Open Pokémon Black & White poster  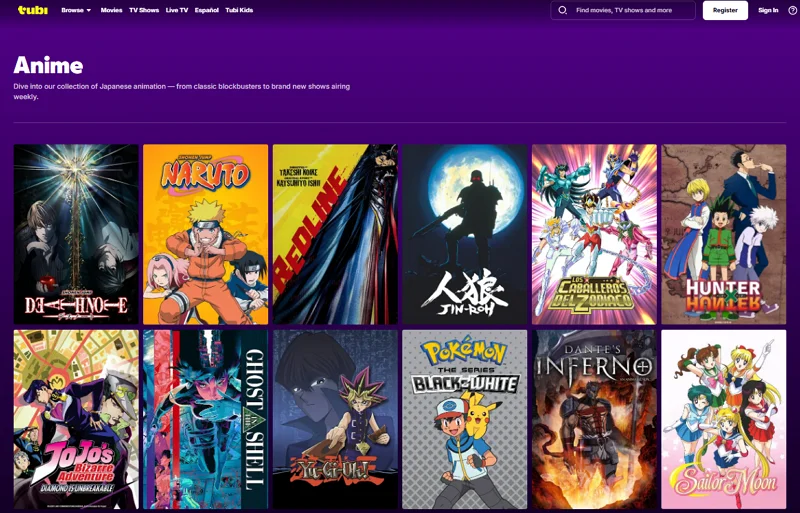464,420
